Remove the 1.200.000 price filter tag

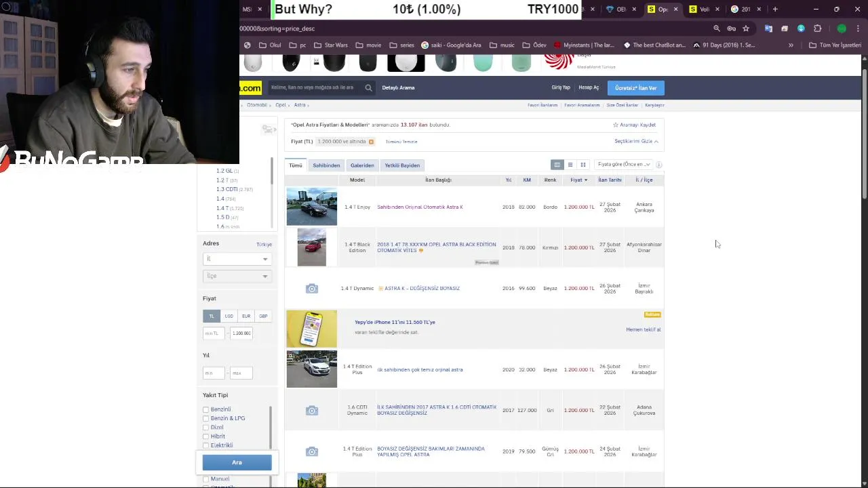(371, 142)
